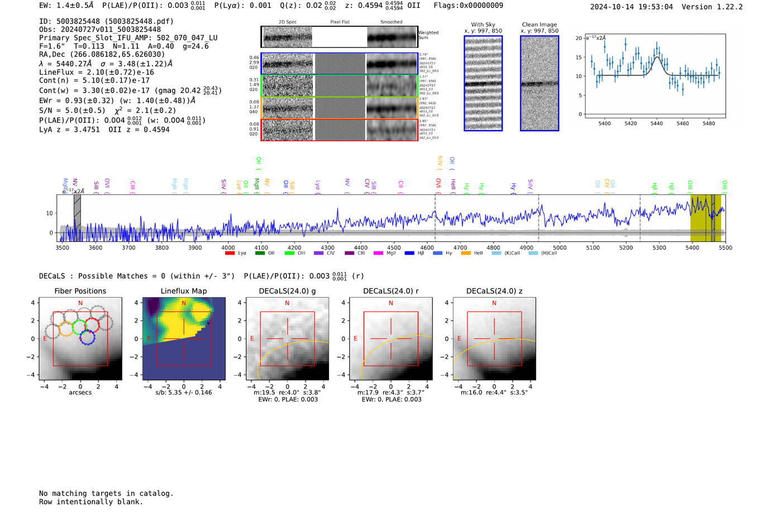
Task: Click the Cont(n) = 5.10(±0.17)e-17 line
Action: 94,80
